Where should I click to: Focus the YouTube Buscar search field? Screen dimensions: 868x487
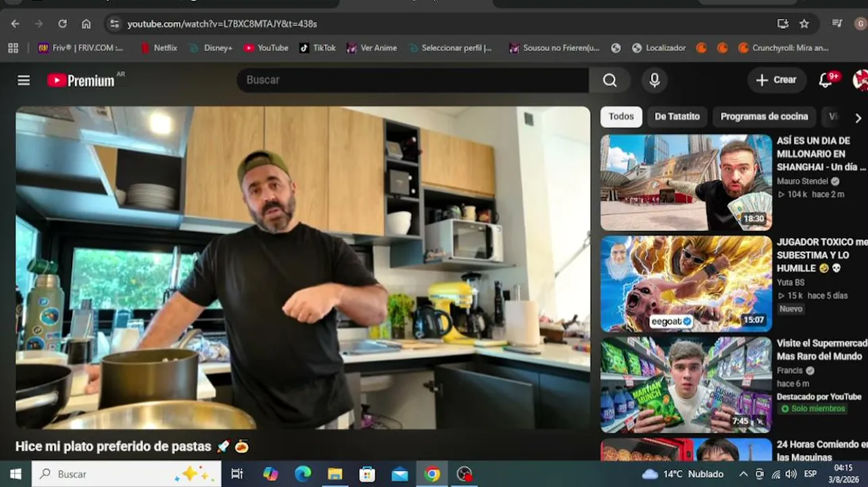coord(412,80)
